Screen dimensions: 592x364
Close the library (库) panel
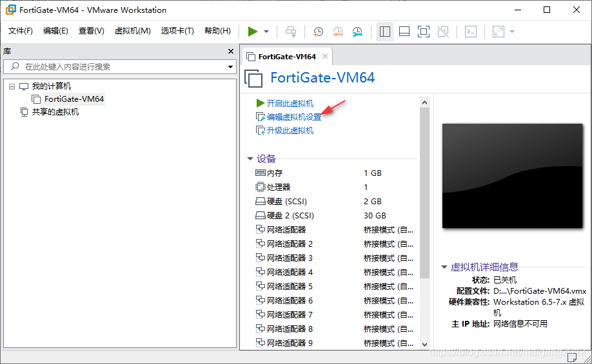click(231, 52)
